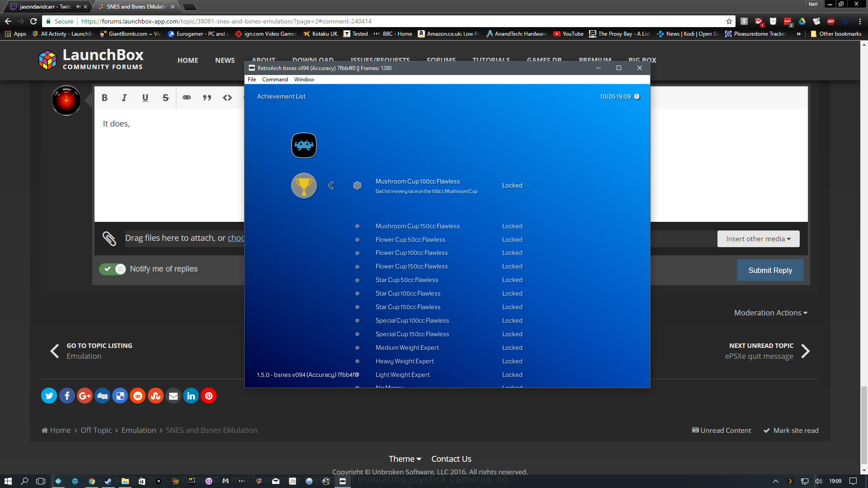
Task: Insert a quote block in editor
Action: tap(207, 98)
